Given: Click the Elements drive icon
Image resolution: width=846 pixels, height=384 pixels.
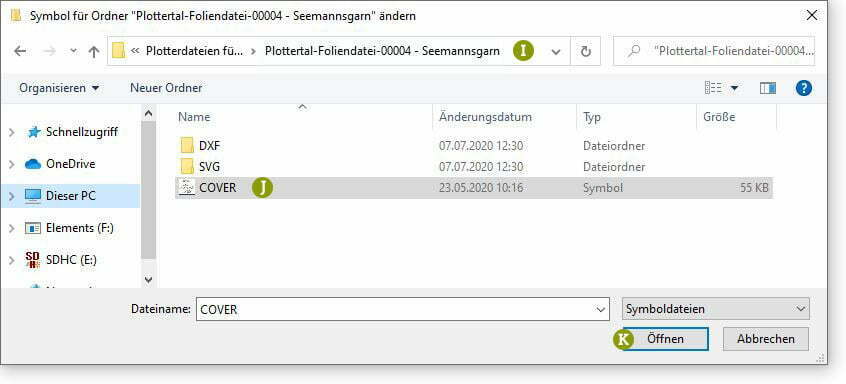Looking at the screenshot, I should [x=33, y=229].
